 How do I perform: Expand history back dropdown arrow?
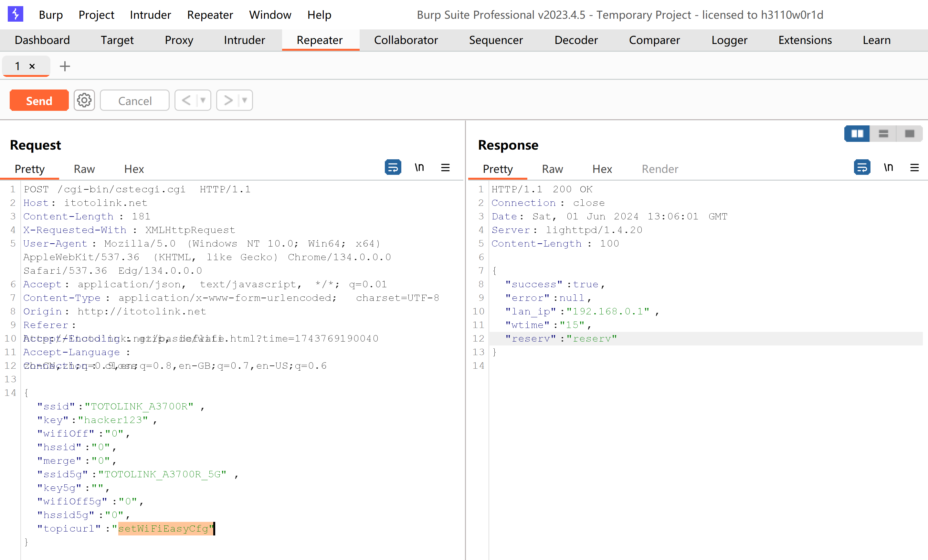[x=203, y=100]
